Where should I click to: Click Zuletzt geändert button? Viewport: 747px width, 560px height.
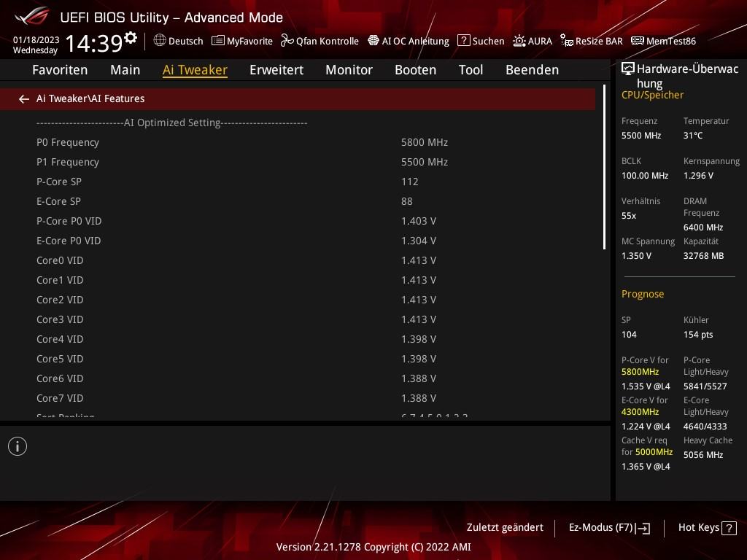[x=505, y=528]
